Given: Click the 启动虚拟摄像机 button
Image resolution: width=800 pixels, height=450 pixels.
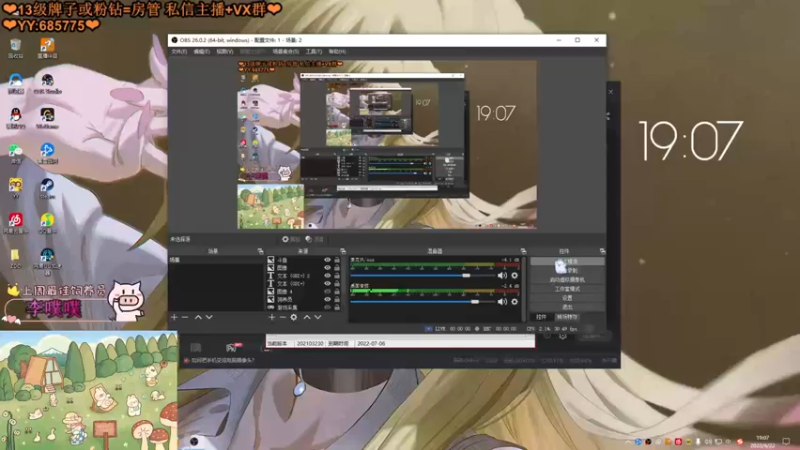Looking at the screenshot, I should tap(567, 280).
